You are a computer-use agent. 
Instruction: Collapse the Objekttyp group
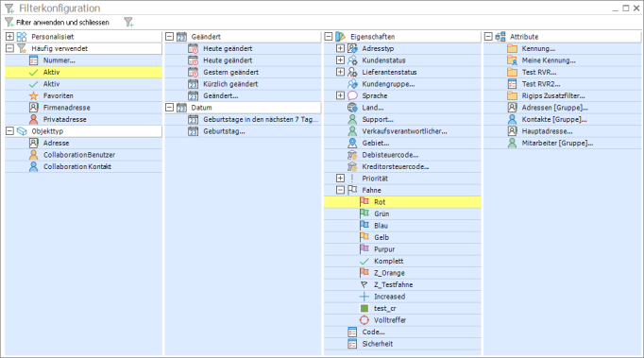(9, 131)
